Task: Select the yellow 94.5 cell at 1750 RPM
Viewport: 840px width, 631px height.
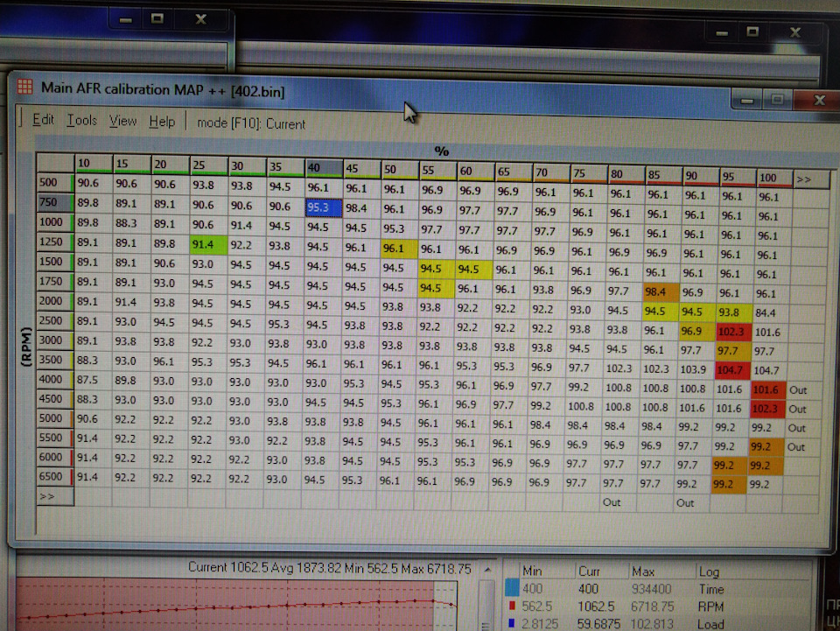Action: pyautogui.click(x=436, y=288)
